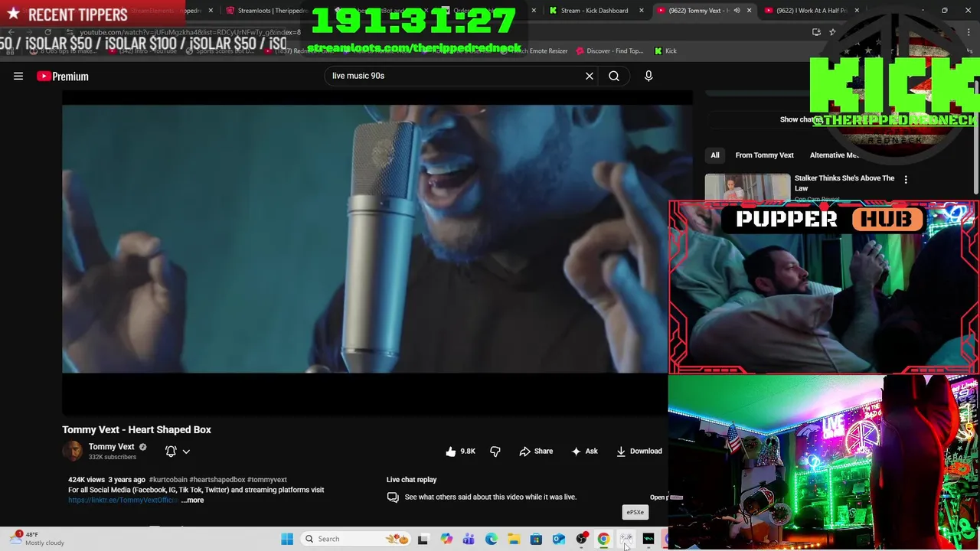Close the Kick Dashboard tab
This screenshot has height=551, width=980.
(x=641, y=11)
